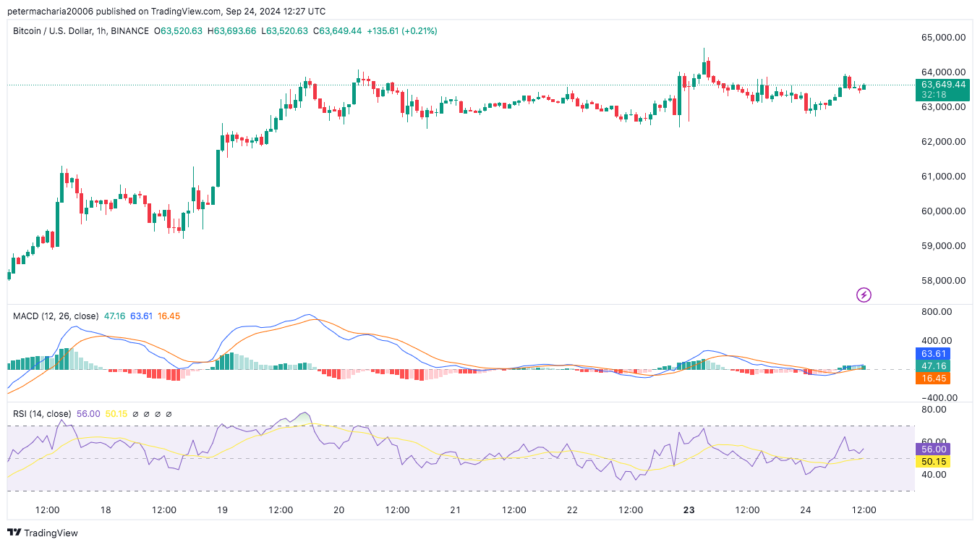
Task: Click the blue 63.61 value in the MACD legend
Action: click(x=141, y=316)
